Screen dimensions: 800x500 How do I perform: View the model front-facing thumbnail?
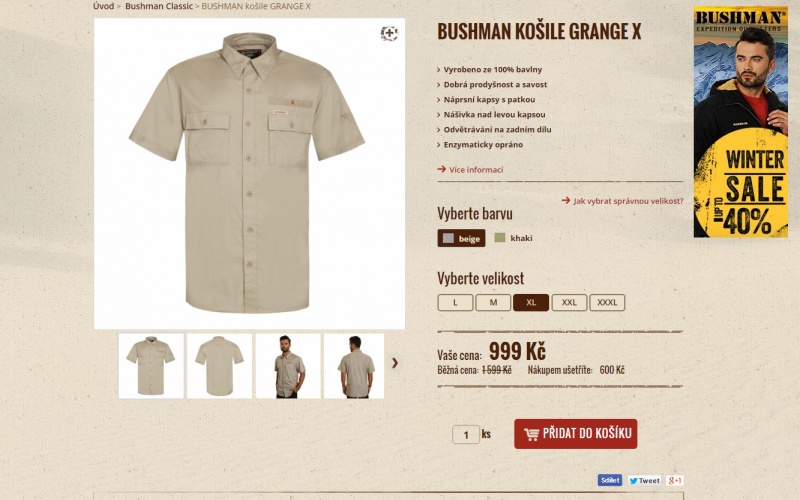(x=288, y=366)
